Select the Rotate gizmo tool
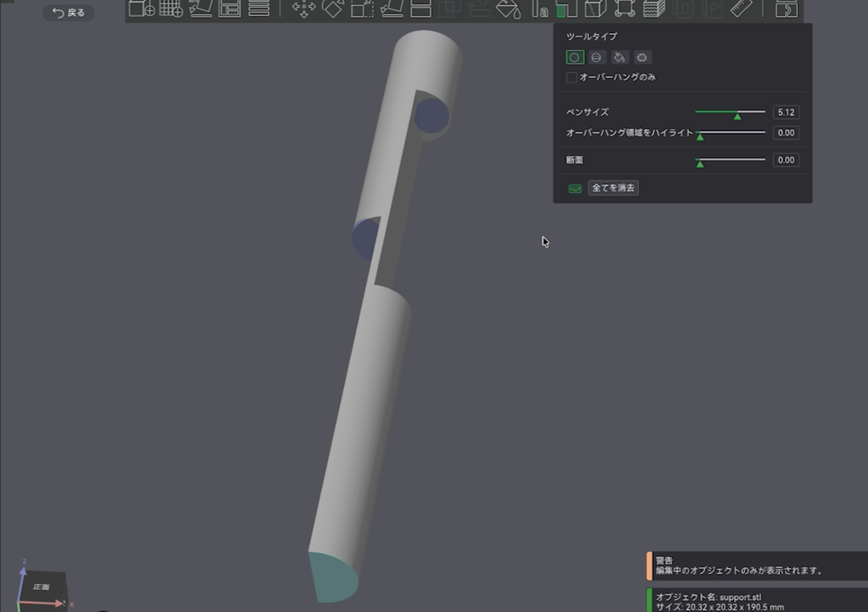 tap(332, 8)
